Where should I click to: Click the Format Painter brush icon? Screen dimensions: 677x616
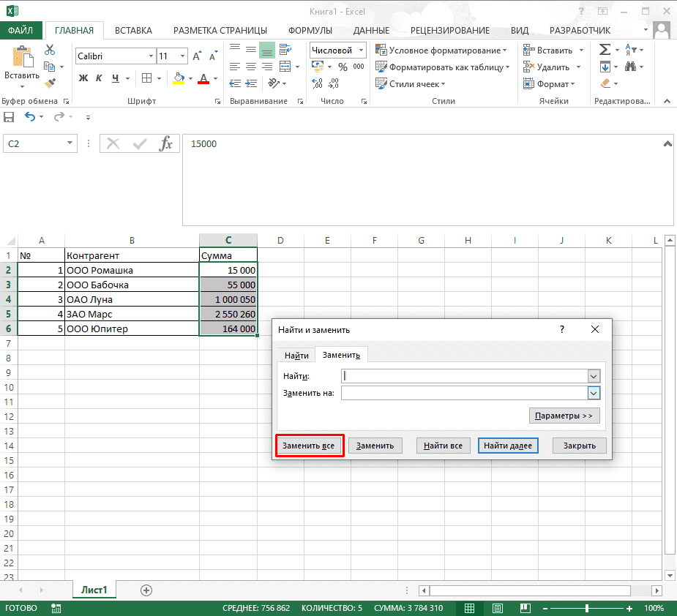(x=50, y=83)
